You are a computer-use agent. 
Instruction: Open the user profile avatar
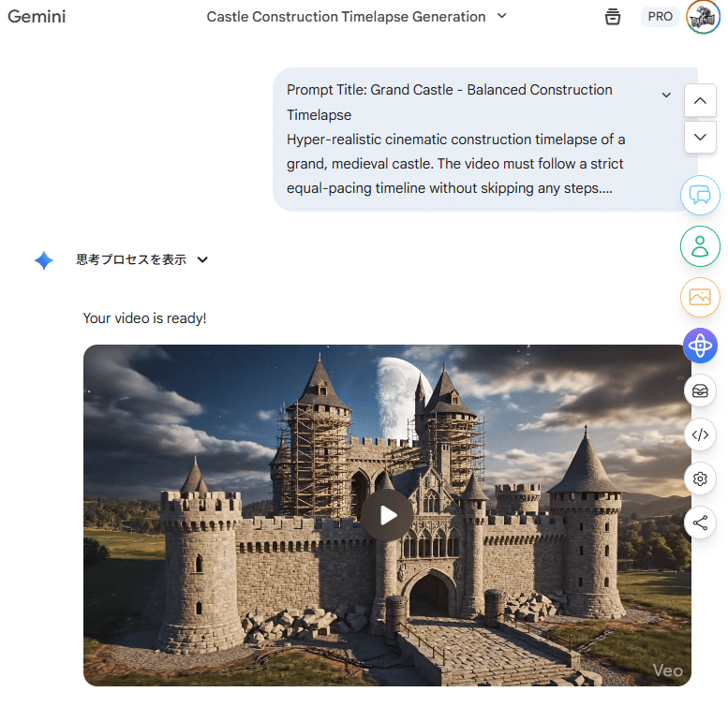(x=703, y=17)
